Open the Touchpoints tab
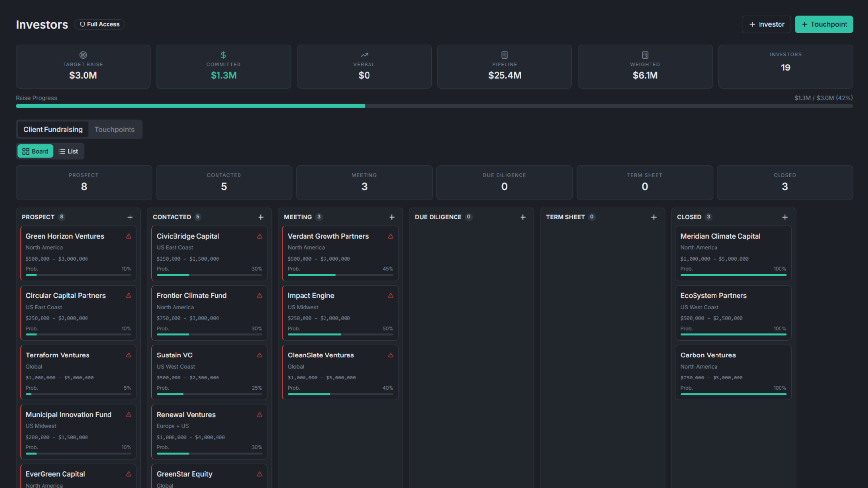The width and height of the screenshot is (868, 488). coord(114,130)
